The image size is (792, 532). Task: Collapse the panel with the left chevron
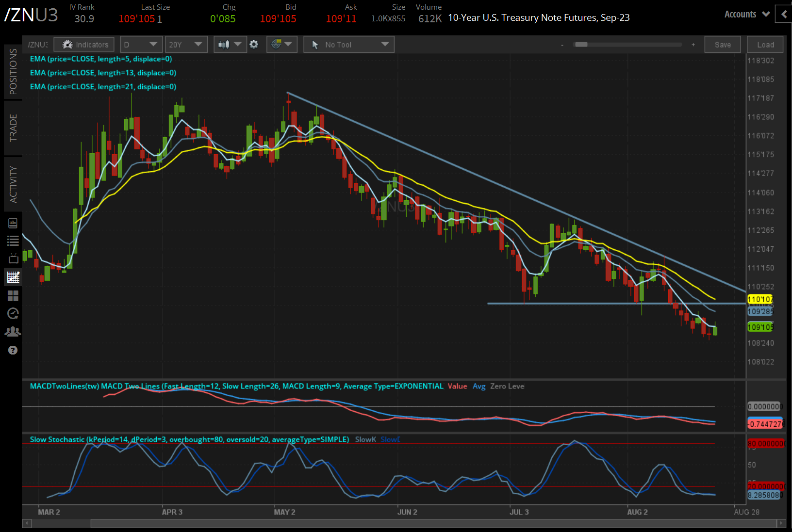point(784,15)
